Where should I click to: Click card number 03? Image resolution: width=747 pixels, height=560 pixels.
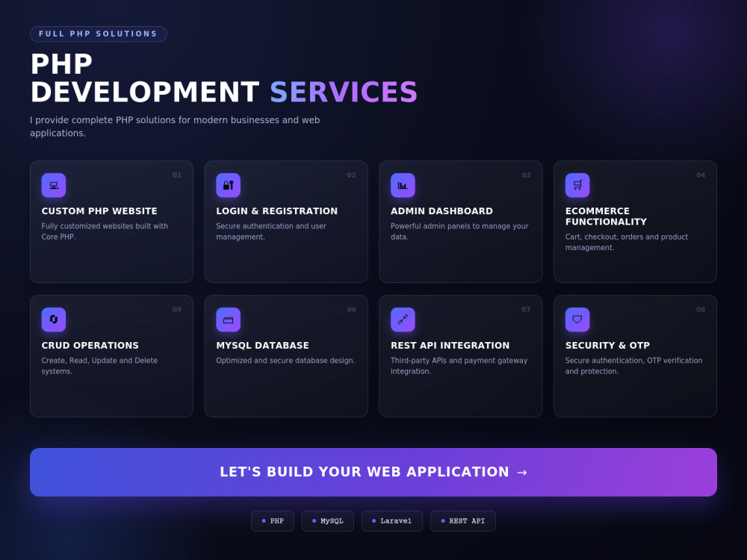click(x=526, y=175)
